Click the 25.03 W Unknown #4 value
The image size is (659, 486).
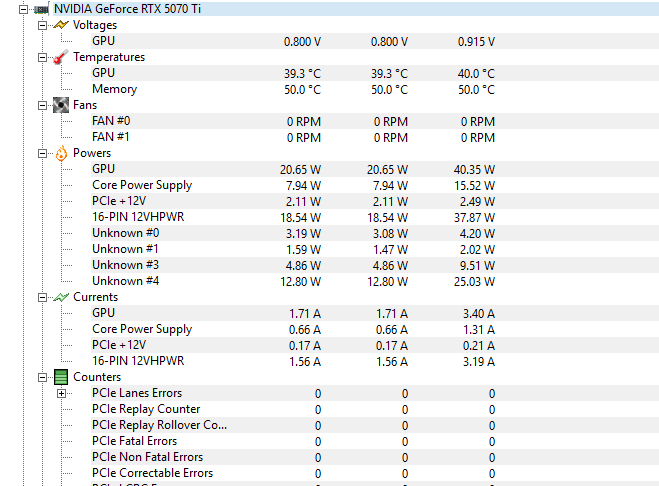tap(474, 281)
